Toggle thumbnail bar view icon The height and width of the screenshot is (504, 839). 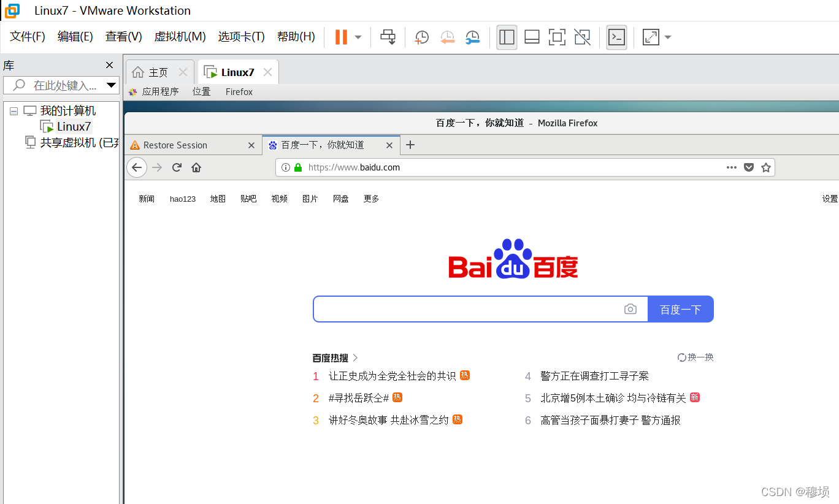(x=532, y=37)
